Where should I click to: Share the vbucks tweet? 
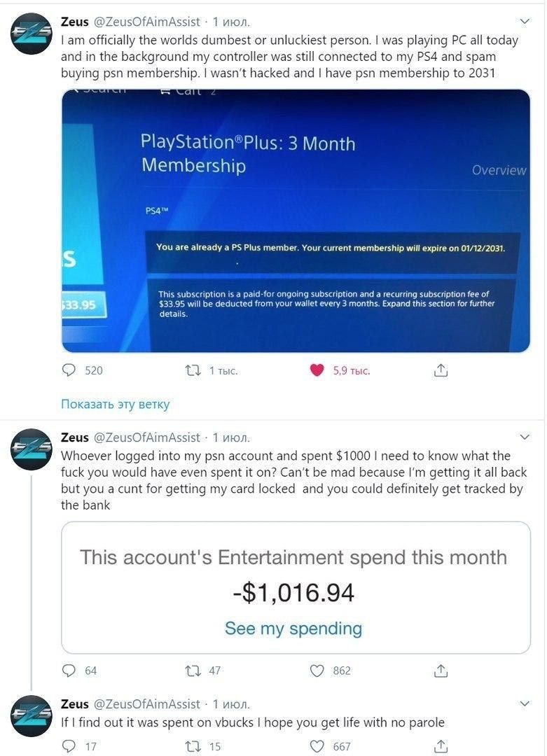tap(441, 746)
